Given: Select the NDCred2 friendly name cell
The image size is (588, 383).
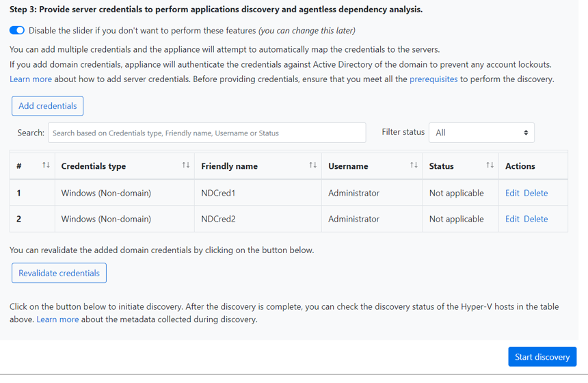Looking at the screenshot, I should pos(219,219).
